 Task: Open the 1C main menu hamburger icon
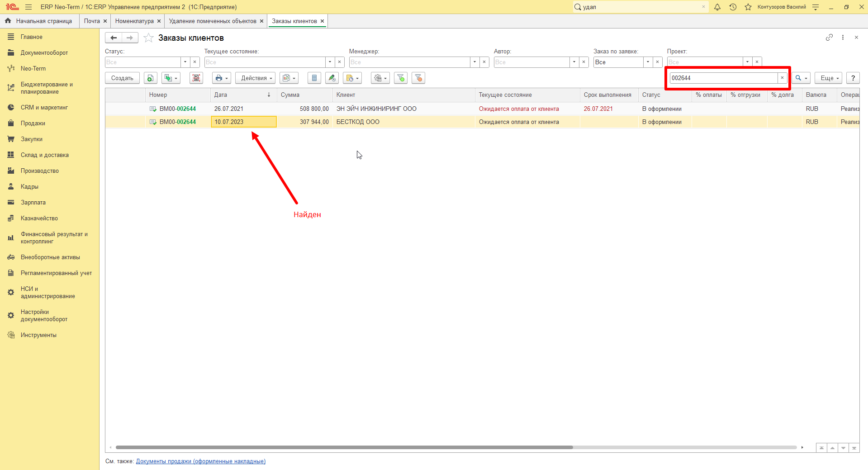point(28,7)
